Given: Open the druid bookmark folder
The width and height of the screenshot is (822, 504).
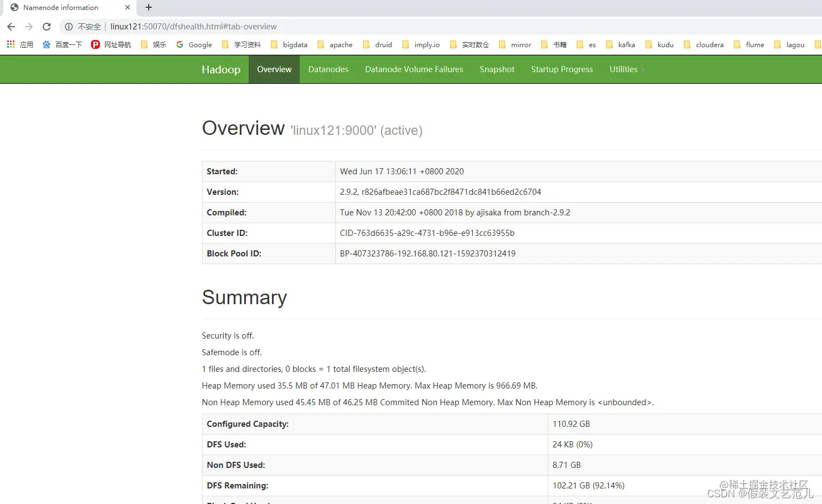Looking at the screenshot, I should tap(377, 44).
